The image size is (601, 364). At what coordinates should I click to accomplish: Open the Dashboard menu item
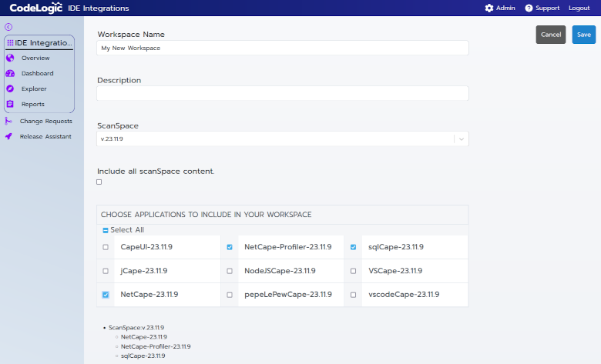pos(39,73)
